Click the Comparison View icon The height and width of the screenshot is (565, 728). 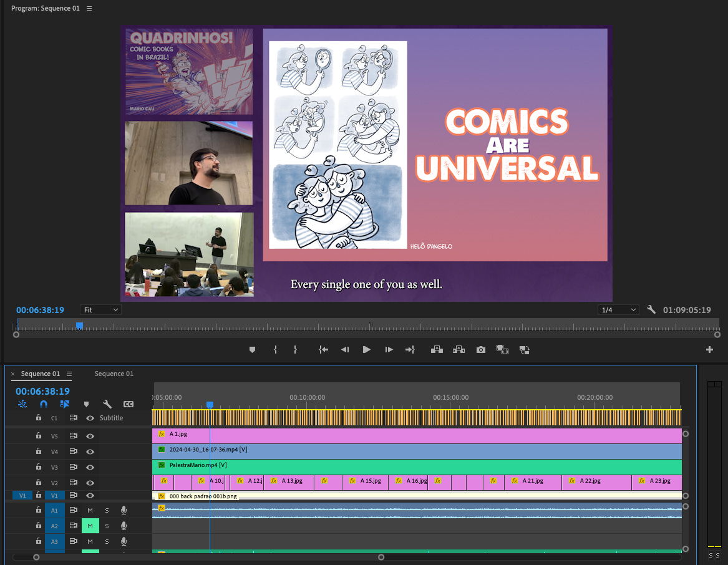(502, 350)
